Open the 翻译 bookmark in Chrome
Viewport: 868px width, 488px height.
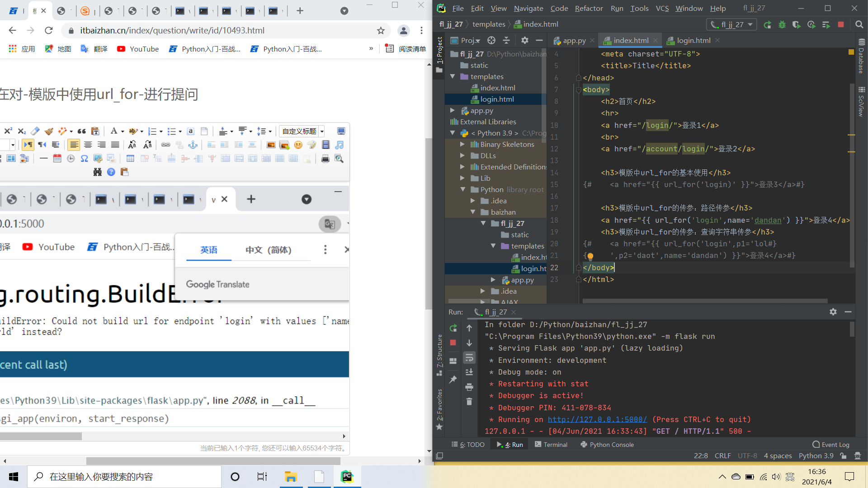click(x=94, y=49)
